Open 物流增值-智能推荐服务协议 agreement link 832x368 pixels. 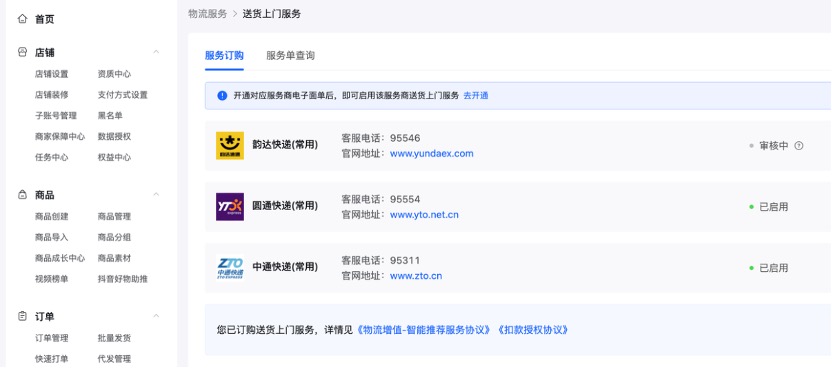(423, 330)
